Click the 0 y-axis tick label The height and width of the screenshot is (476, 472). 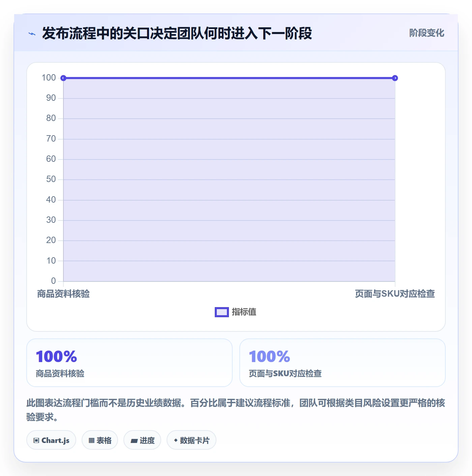[53, 281]
